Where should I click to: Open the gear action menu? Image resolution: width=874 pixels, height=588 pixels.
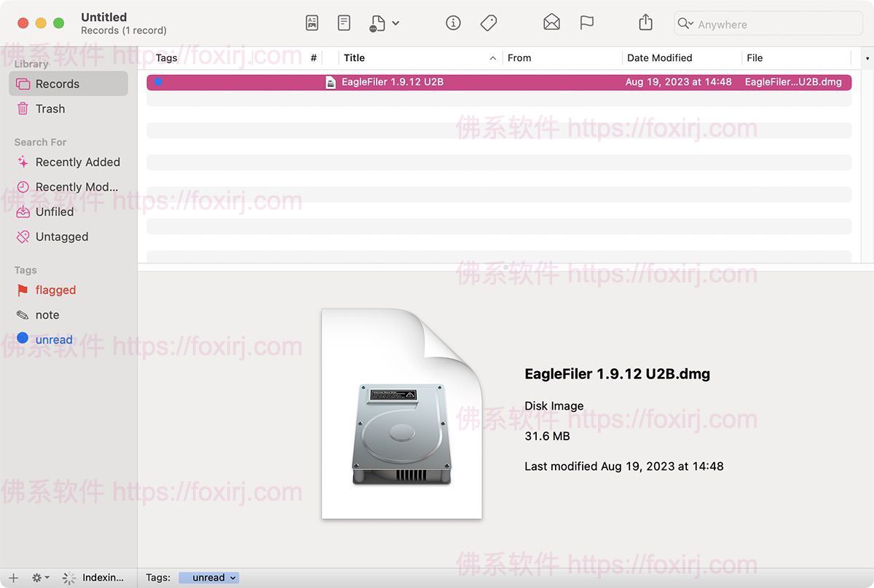coord(40,577)
